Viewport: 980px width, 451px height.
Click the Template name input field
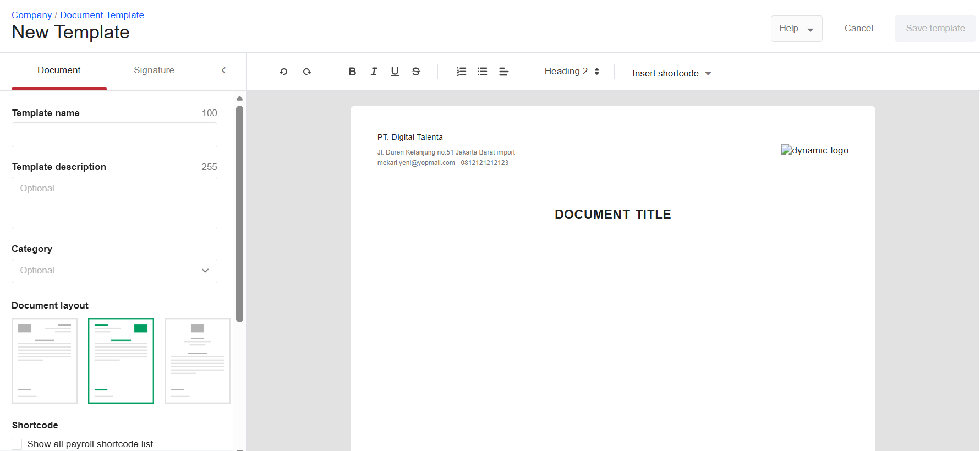tap(114, 135)
